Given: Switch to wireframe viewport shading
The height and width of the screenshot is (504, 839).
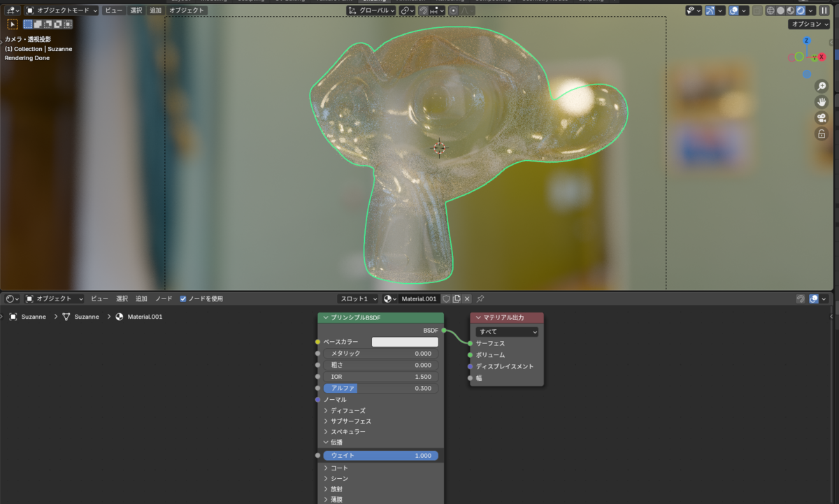Looking at the screenshot, I should coord(770,10).
